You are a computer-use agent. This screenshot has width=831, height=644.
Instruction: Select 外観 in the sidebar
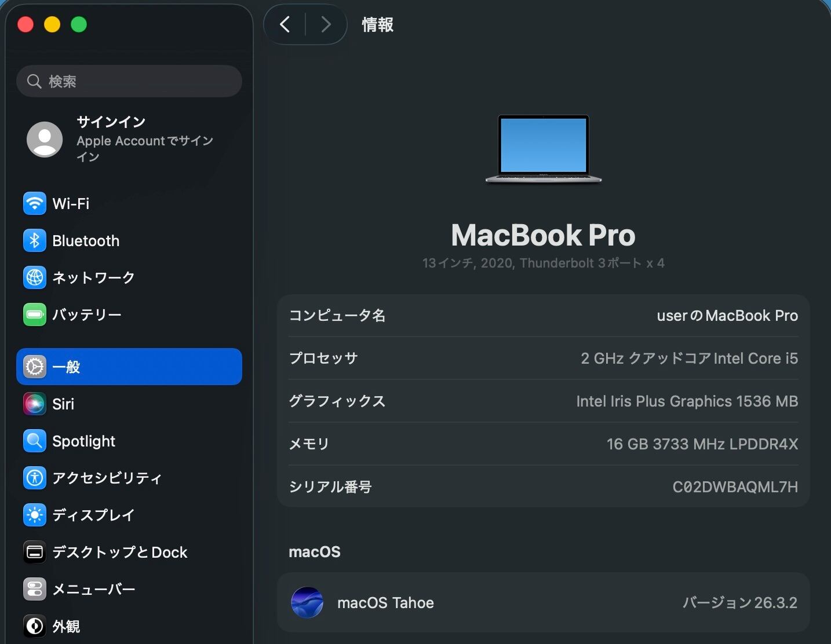129,627
